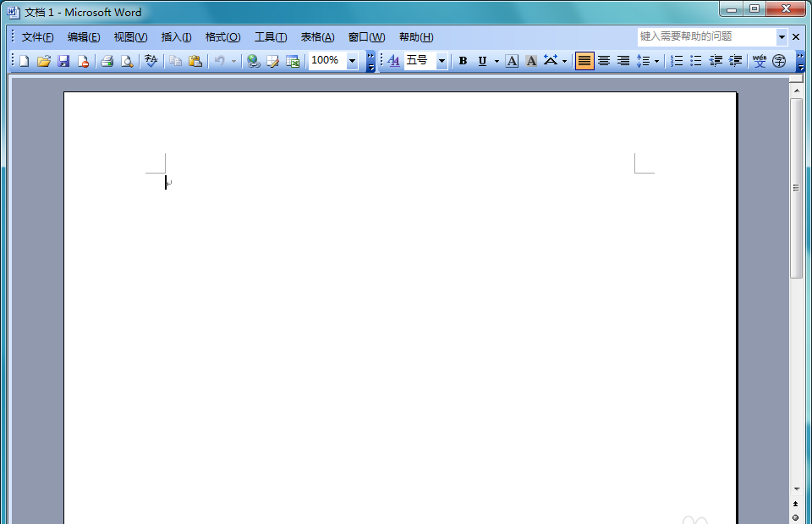Toggle bold formatting
The height and width of the screenshot is (524, 812).
click(x=463, y=61)
